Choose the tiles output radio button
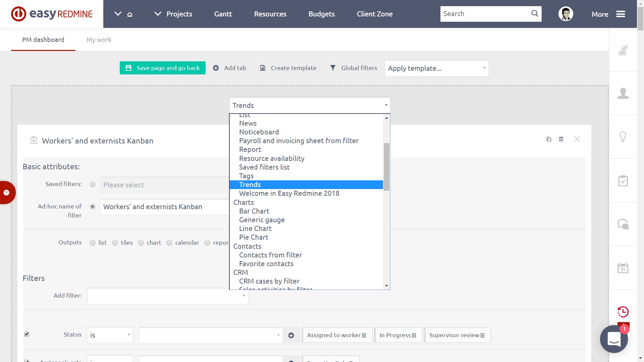This screenshot has height=362, width=644. (115, 243)
